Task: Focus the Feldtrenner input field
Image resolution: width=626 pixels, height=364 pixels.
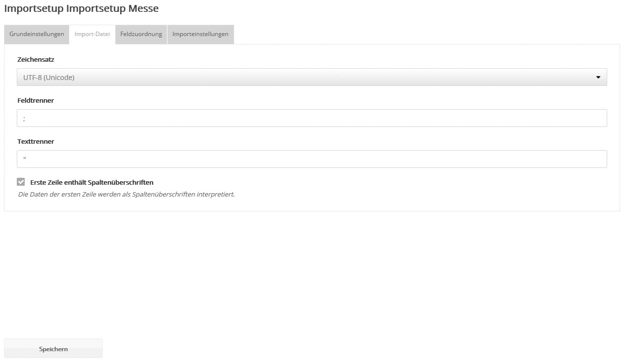Action: tap(311, 118)
